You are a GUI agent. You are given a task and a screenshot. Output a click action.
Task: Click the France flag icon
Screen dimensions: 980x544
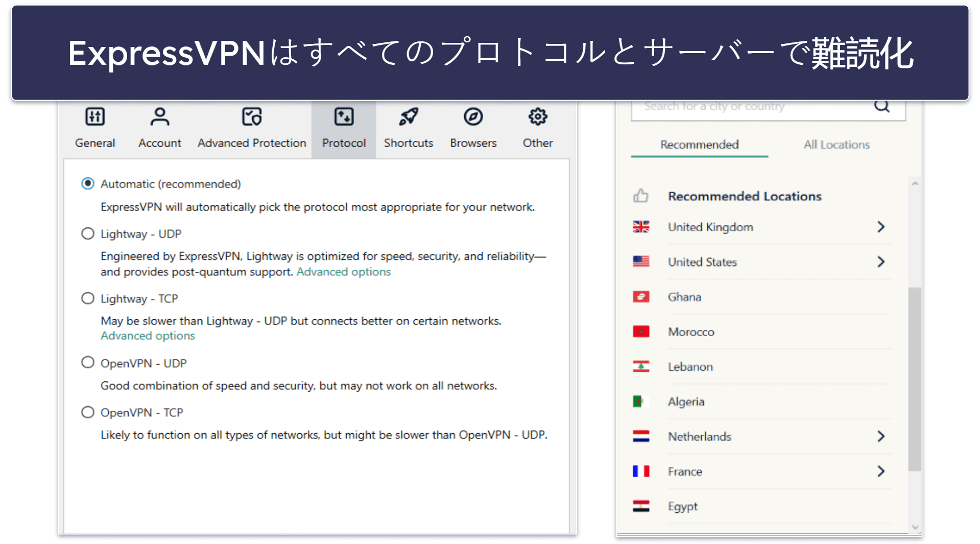point(641,471)
